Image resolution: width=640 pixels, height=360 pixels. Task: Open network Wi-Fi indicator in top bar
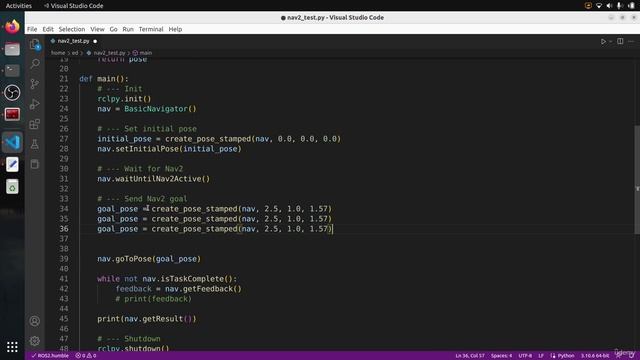click(599, 6)
